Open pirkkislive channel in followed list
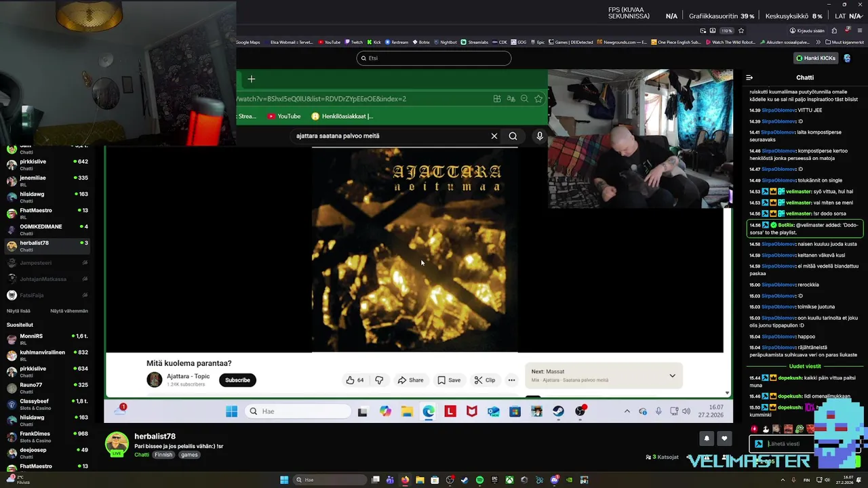 pos(47,165)
